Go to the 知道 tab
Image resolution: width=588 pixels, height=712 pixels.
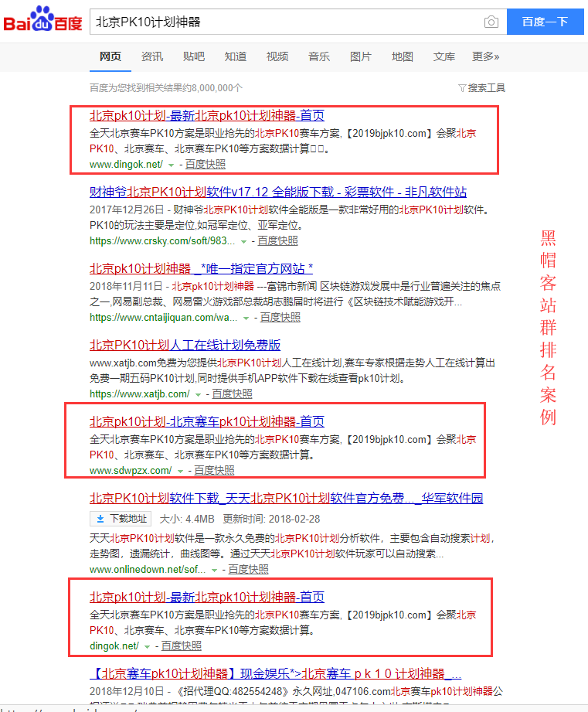pyautogui.click(x=236, y=56)
